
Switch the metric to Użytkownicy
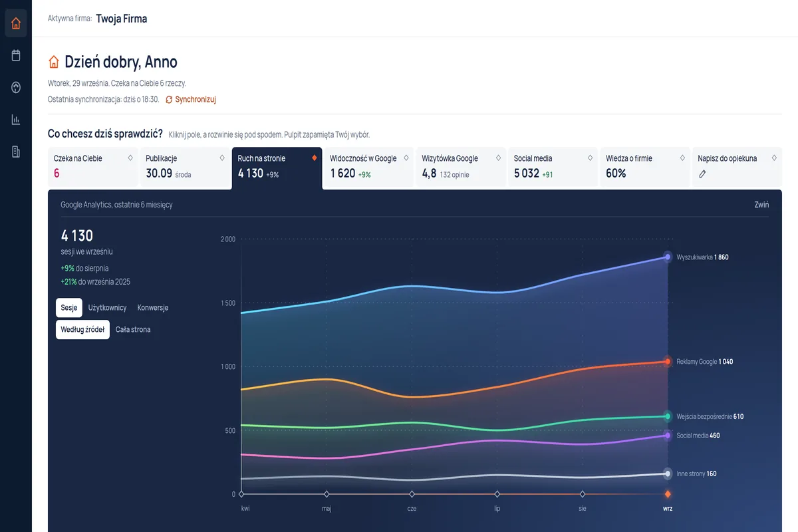click(x=107, y=308)
